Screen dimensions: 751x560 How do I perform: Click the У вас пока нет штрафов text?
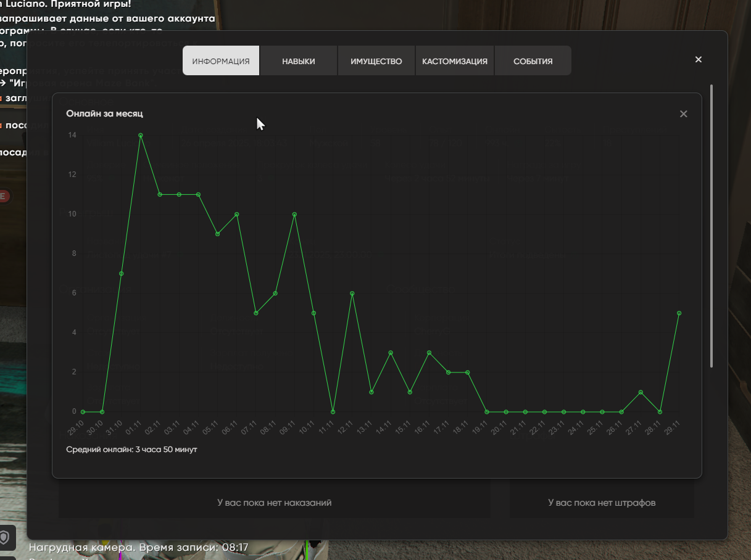[602, 503]
